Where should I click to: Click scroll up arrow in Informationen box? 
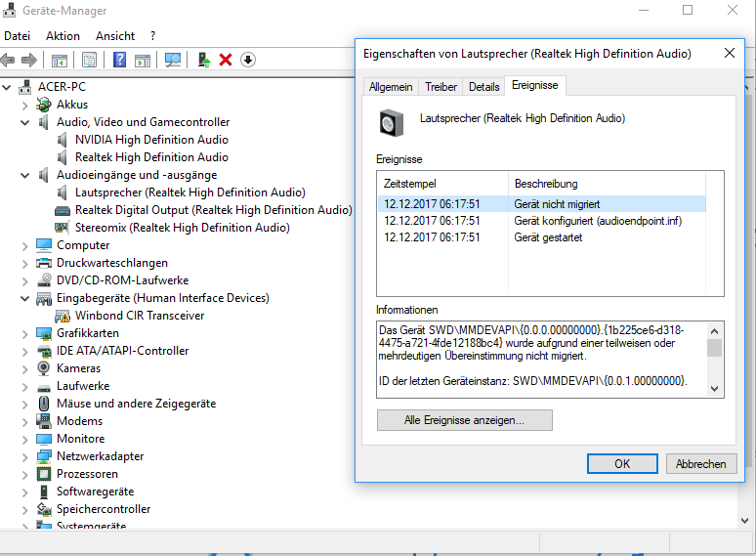click(715, 331)
